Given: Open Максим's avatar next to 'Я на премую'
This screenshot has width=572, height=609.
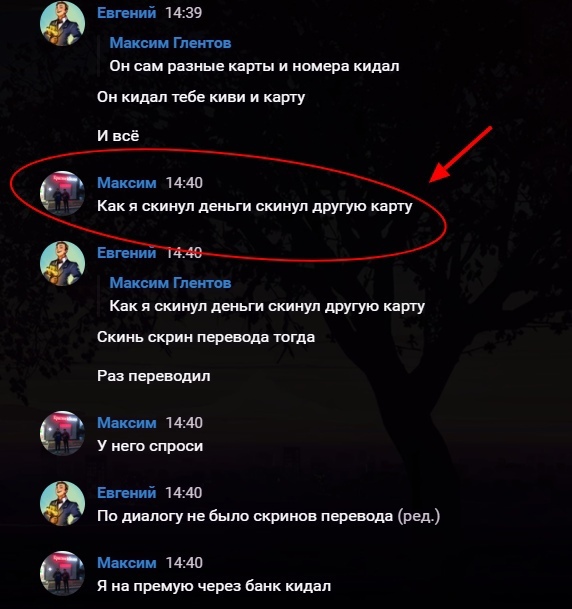Looking at the screenshot, I should click(63, 573).
